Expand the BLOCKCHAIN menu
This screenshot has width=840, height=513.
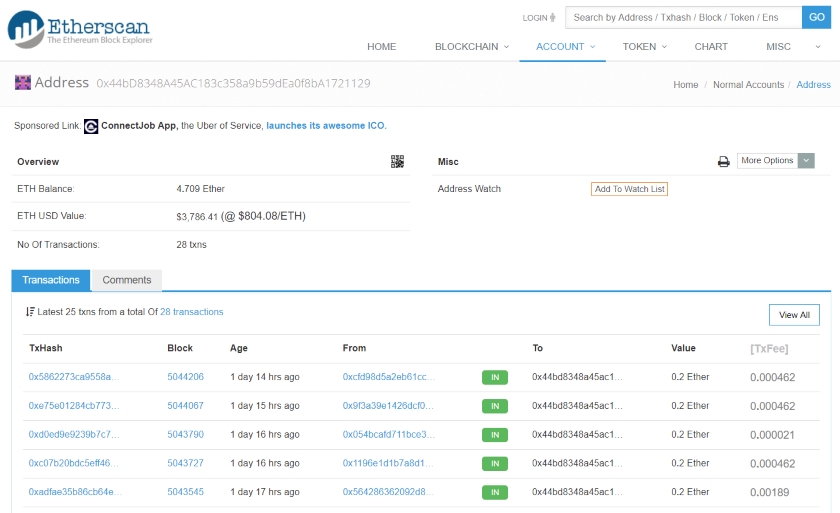point(471,47)
